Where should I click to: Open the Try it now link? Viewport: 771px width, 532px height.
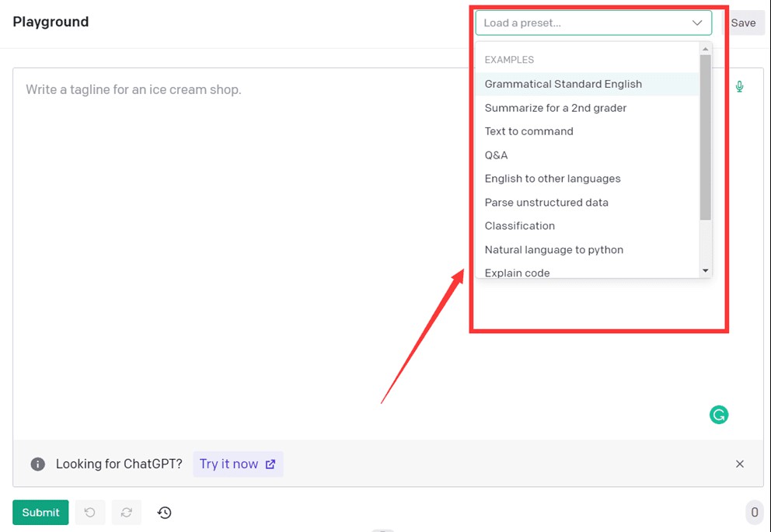coord(237,464)
